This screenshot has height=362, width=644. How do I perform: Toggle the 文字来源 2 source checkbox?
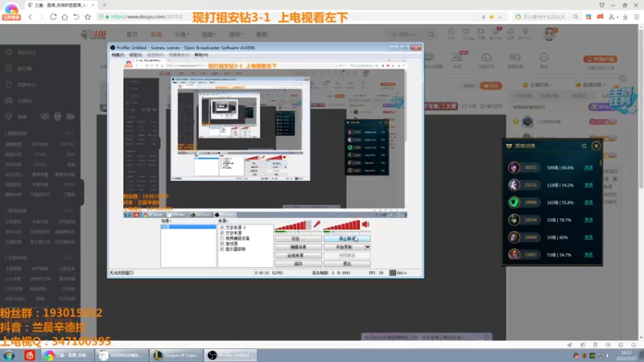point(222,228)
